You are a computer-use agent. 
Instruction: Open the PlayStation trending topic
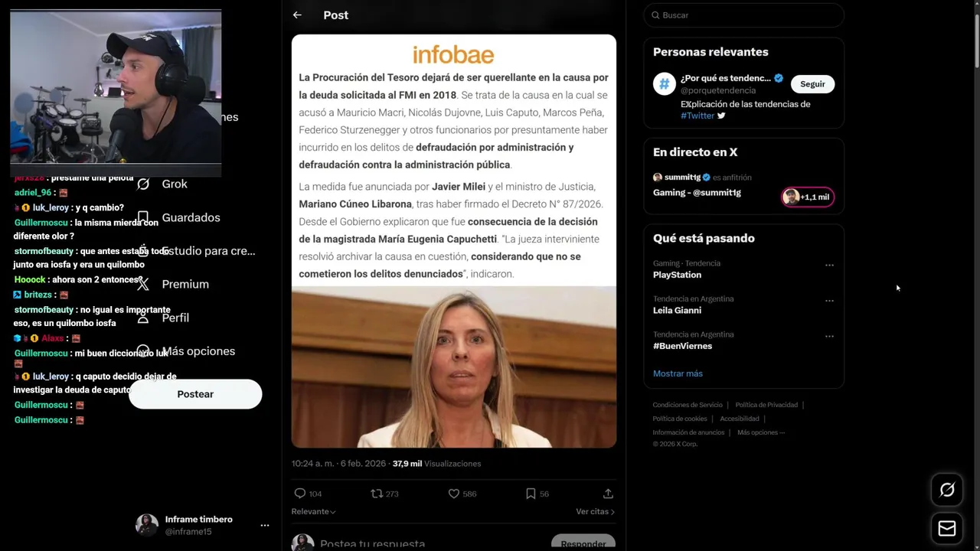[x=677, y=275]
